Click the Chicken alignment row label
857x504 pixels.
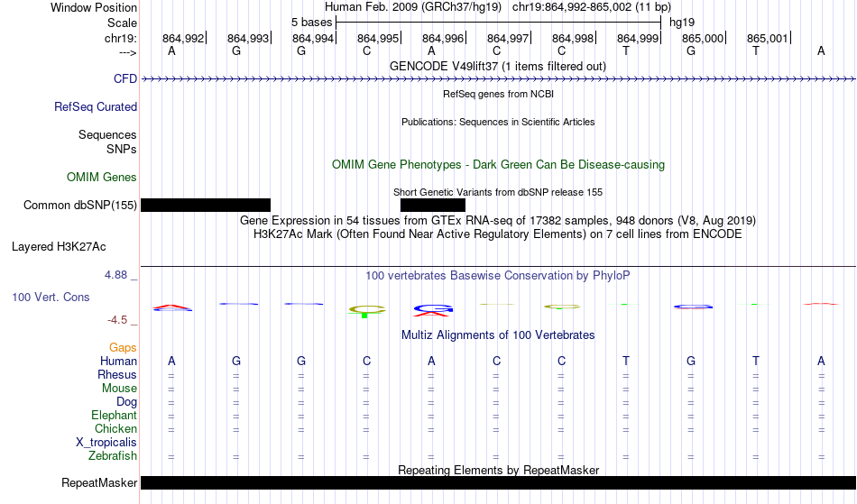coord(115,428)
